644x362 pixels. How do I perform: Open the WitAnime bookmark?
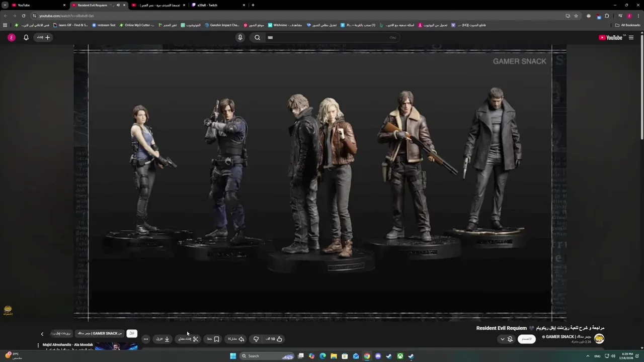285,25
